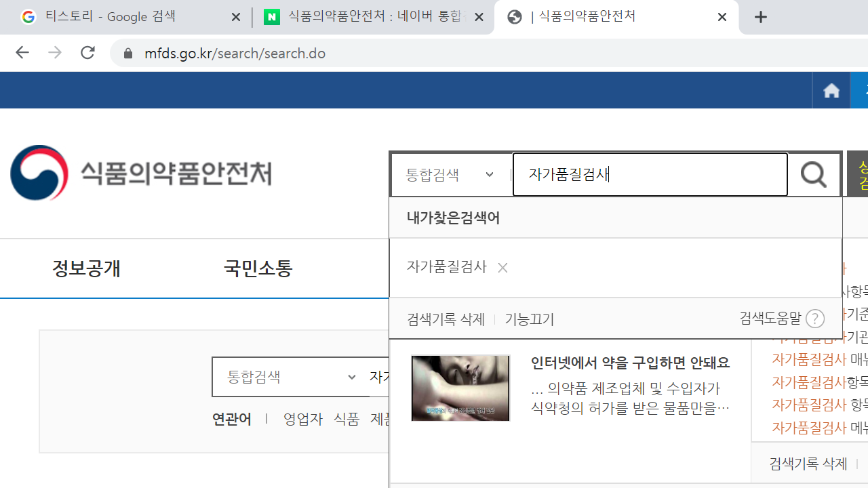Click the 식품의약품안전처 logo
Image resolution: width=868 pixels, height=488 pixels.
pos(141,173)
